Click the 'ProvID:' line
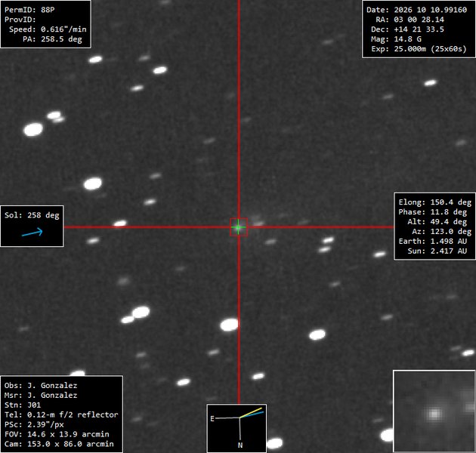476x453 pixels. tap(20, 20)
